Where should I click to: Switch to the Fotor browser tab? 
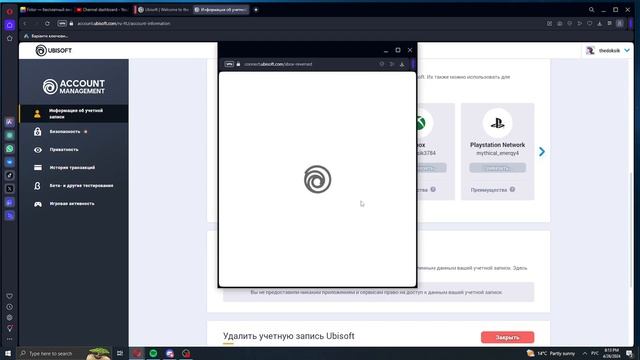click(x=45, y=10)
